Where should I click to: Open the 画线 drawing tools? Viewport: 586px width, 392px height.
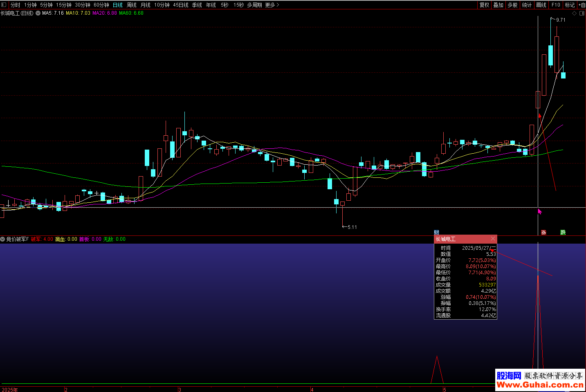tap(541, 5)
